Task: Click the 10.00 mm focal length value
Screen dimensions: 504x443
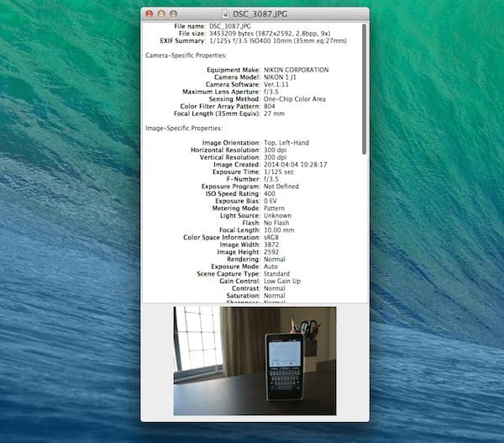Action: point(279,230)
